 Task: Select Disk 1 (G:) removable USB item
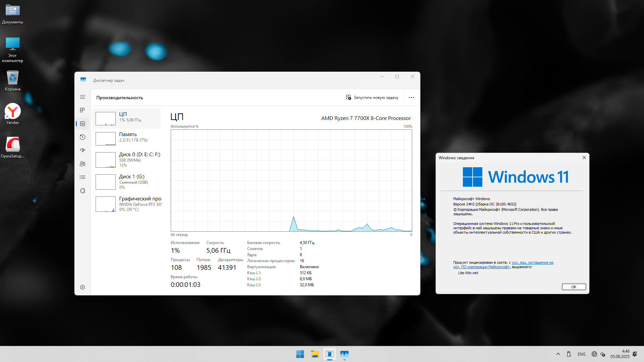coord(127,182)
